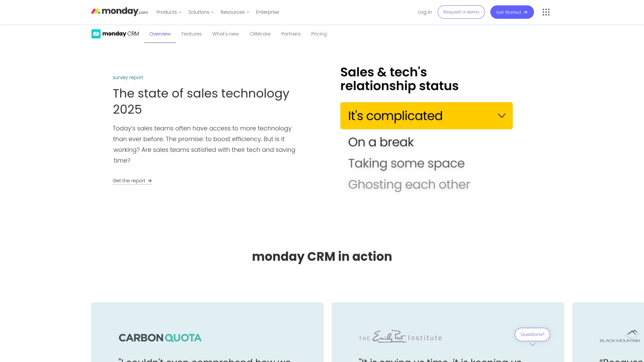The width and height of the screenshot is (644, 362).
Task: Click the chevron below the Questions bubble
Action: 533,345
